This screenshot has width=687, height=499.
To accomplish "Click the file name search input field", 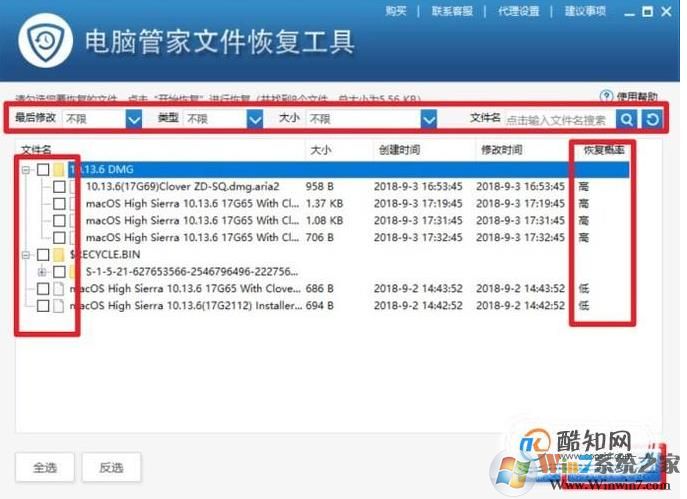I will pos(560,119).
